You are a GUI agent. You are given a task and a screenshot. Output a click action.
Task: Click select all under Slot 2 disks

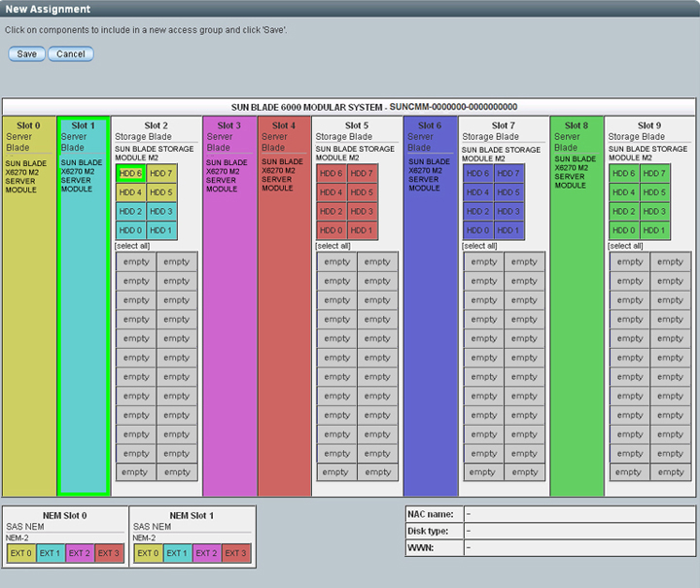pyautogui.click(x=132, y=246)
